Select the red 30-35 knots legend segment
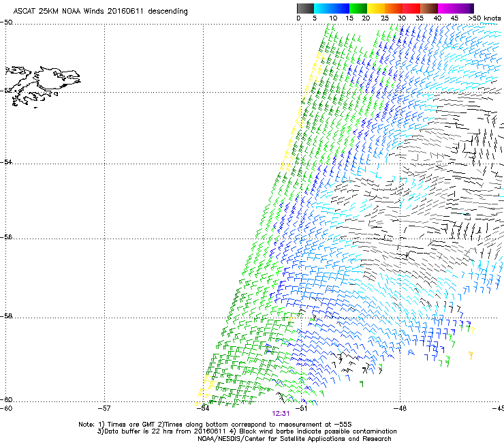Viewport: 504px width, 443px height. [411, 8]
